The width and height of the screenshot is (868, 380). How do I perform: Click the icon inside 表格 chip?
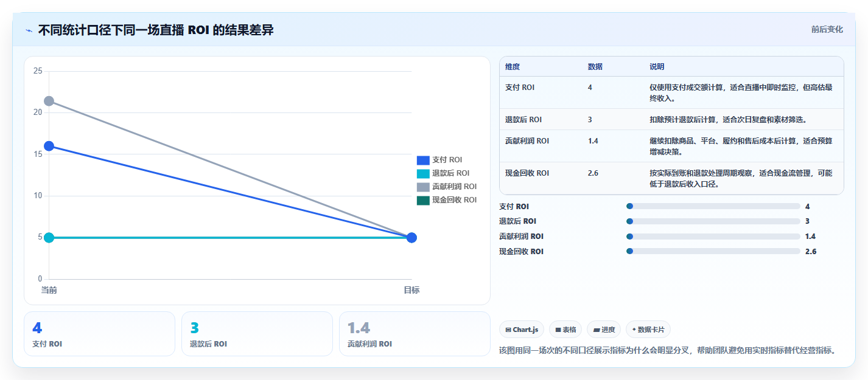click(558, 330)
